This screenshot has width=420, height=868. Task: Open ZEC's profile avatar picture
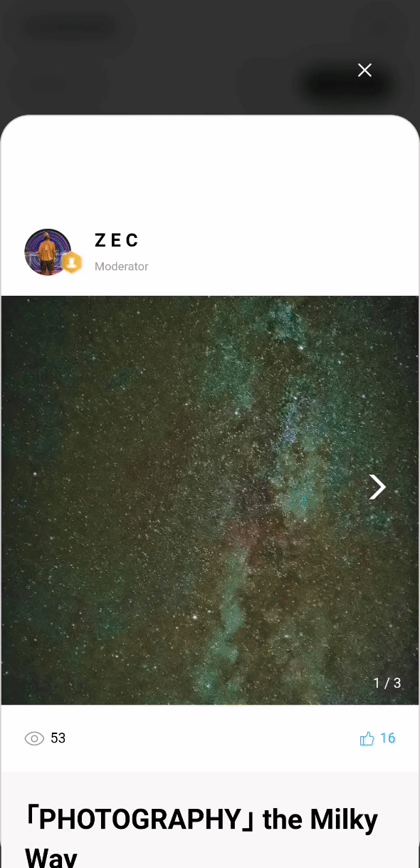coord(48,252)
